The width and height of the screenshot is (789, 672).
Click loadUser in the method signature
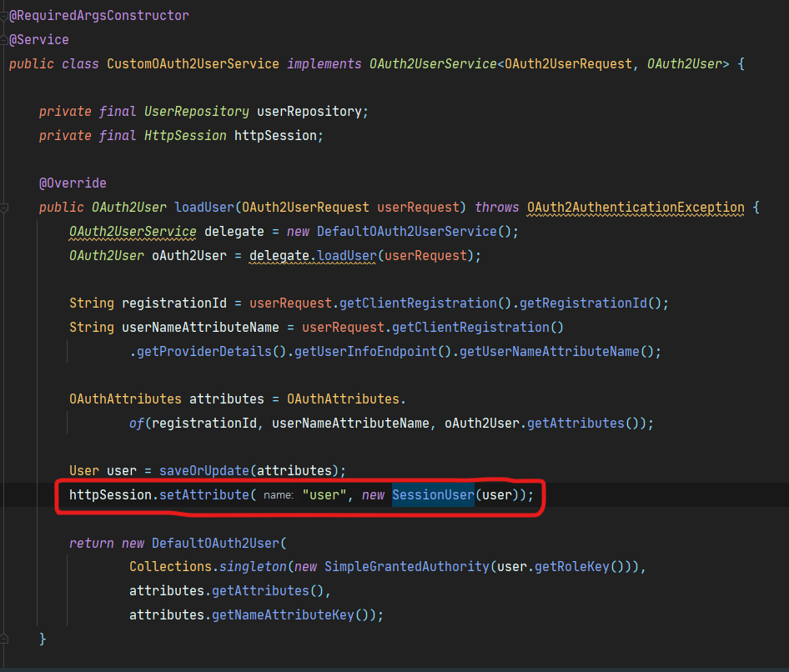204,208
